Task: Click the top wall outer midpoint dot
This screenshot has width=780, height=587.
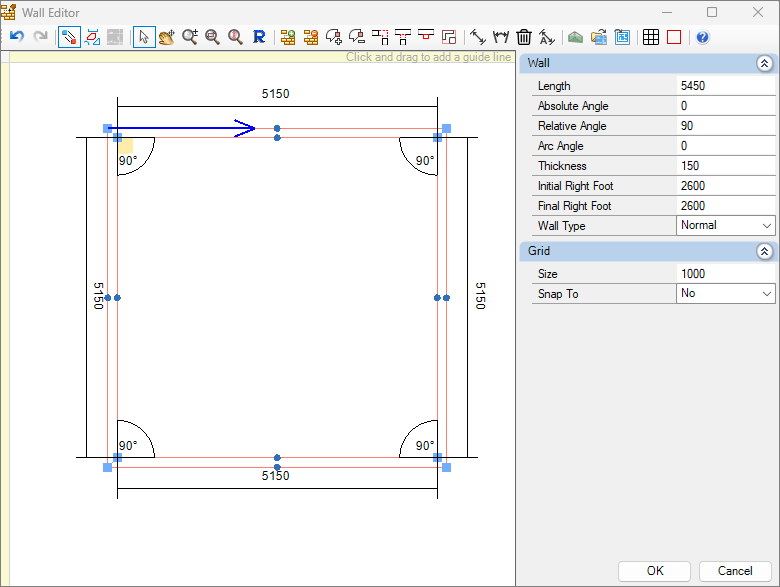Action: (277, 128)
